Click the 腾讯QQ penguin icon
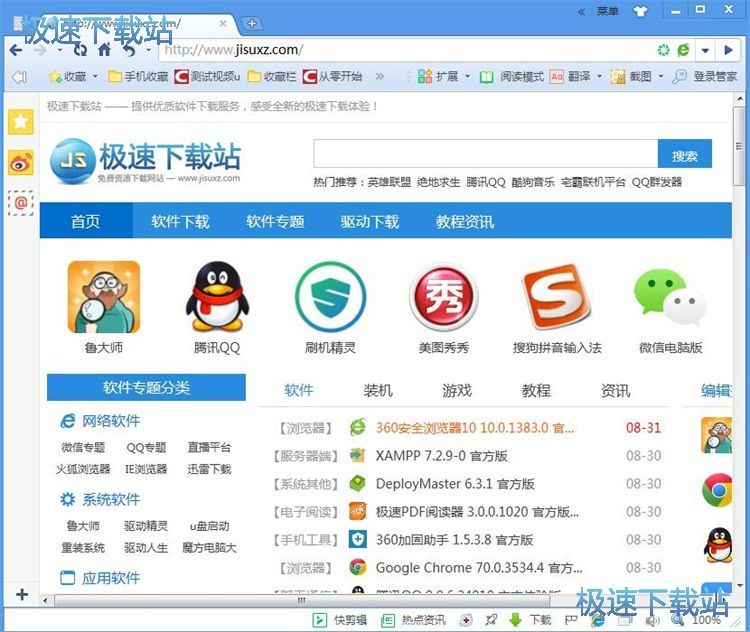 tap(217, 297)
